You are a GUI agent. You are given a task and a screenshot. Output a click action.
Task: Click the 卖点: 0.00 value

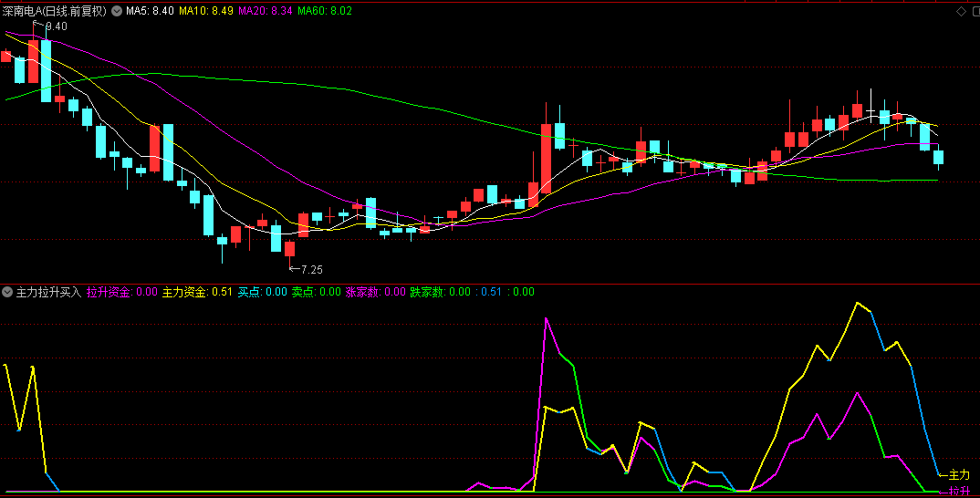click(317, 292)
